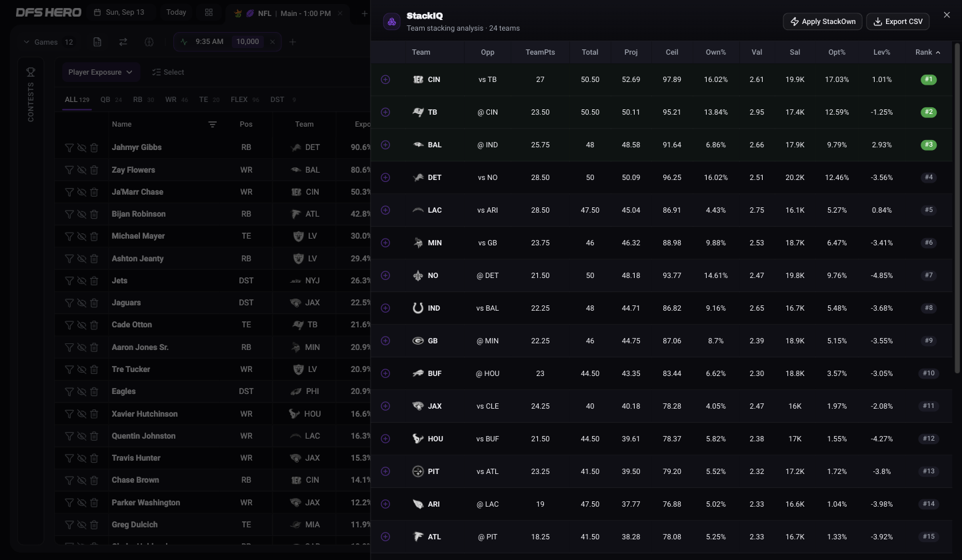Image resolution: width=962 pixels, height=560 pixels.
Task: Expand the MIN team row plus icon
Action: pyautogui.click(x=385, y=243)
